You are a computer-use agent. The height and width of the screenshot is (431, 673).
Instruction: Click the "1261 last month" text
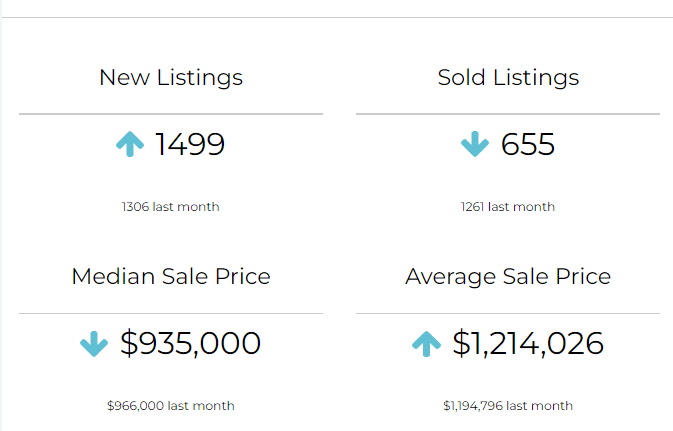coord(508,207)
